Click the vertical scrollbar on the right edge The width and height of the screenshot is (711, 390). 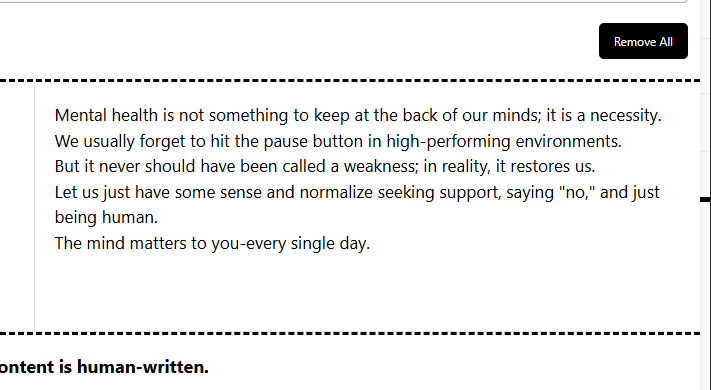click(706, 195)
